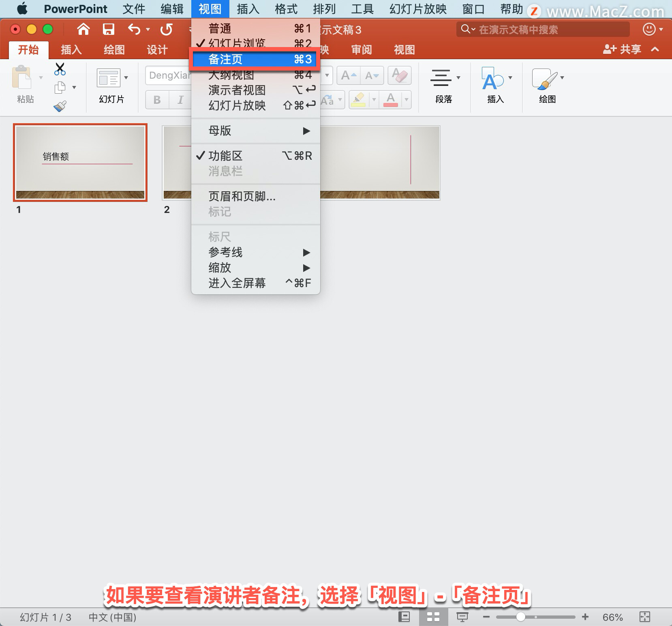Select slide 1 thumbnail 销售额

point(80,163)
